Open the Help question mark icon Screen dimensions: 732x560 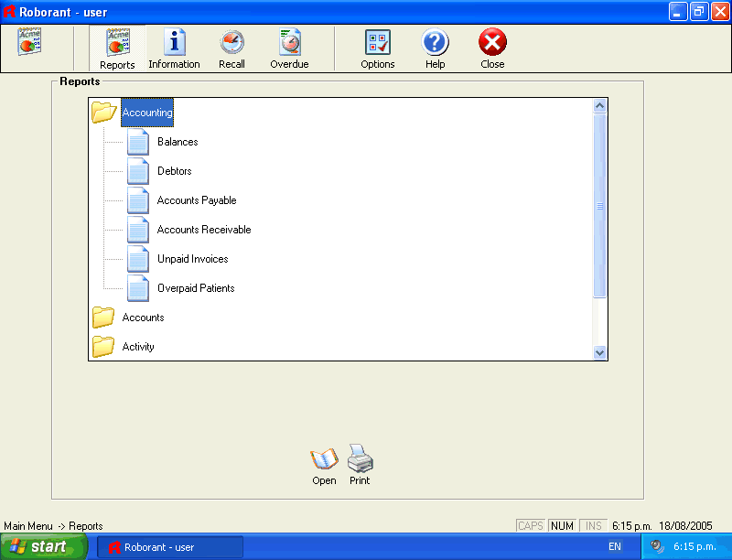[436, 42]
